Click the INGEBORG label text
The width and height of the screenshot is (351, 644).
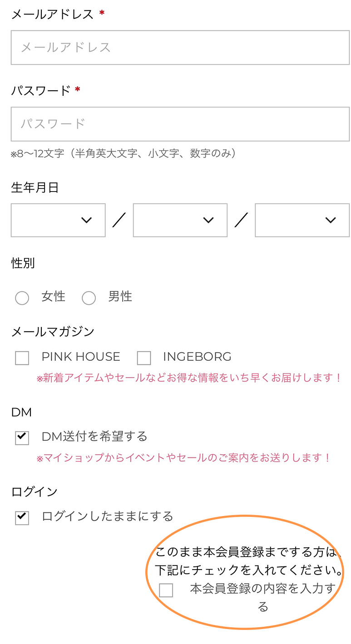point(197,357)
